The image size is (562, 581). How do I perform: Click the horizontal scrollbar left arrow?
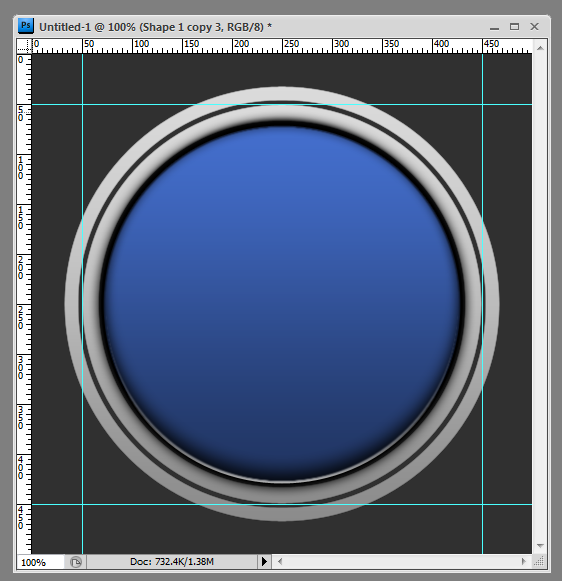coord(280,562)
